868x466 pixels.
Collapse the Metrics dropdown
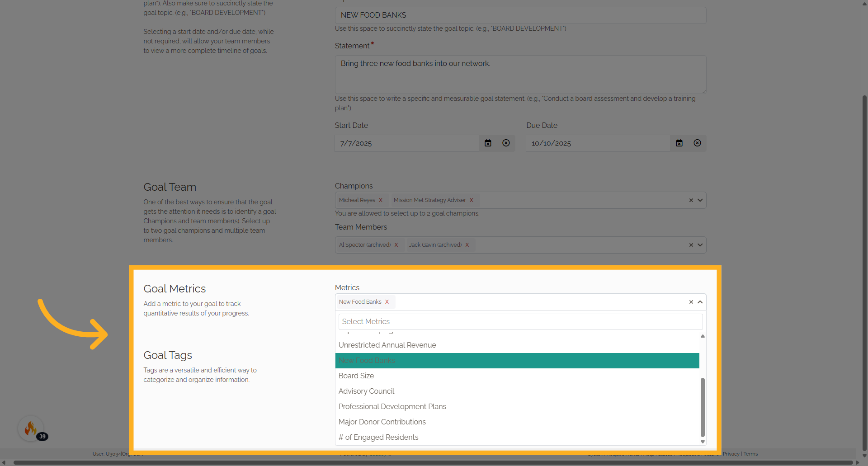click(700, 302)
